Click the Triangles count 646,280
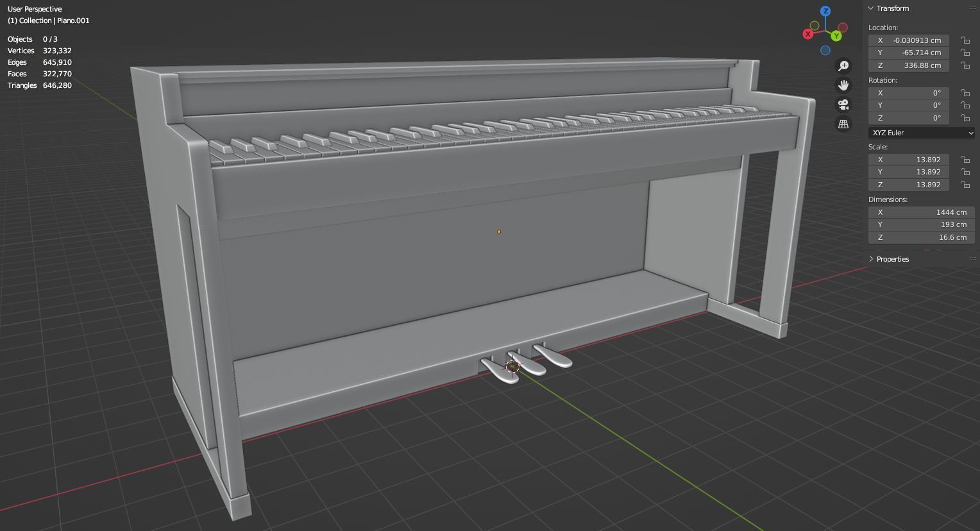The height and width of the screenshot is (531, 980). 57,85
